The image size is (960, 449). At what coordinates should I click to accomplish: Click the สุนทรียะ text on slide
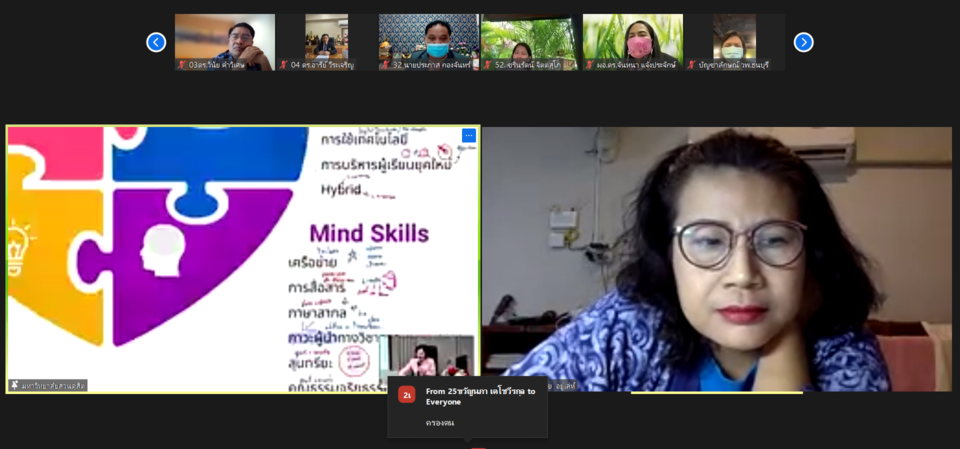(310, 363)
